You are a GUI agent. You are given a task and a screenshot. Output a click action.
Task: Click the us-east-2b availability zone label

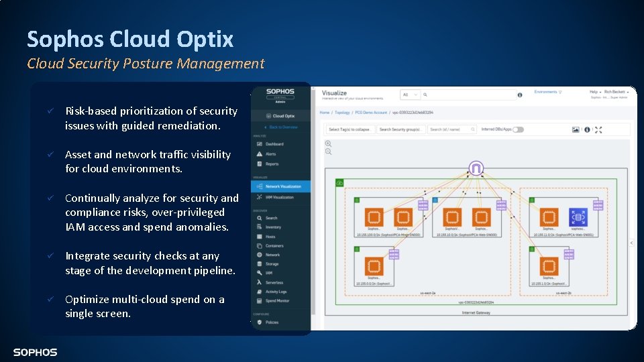click(563, 293)
